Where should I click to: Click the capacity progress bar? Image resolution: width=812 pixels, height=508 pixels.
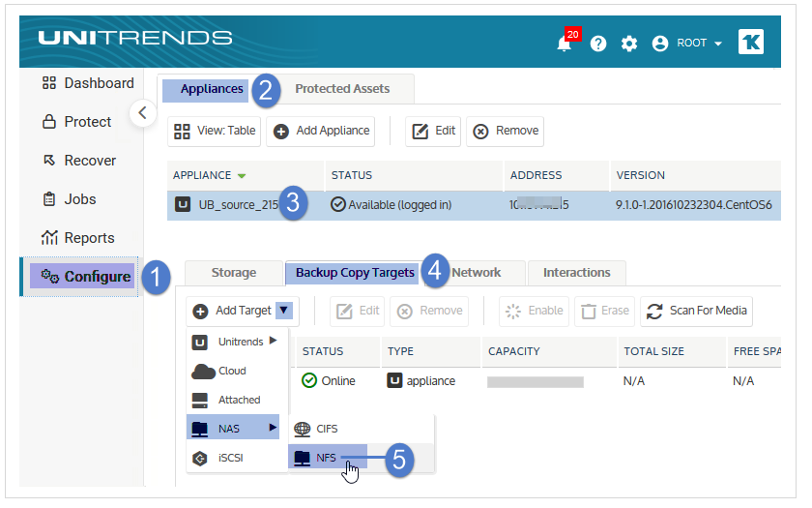[536, 382]
